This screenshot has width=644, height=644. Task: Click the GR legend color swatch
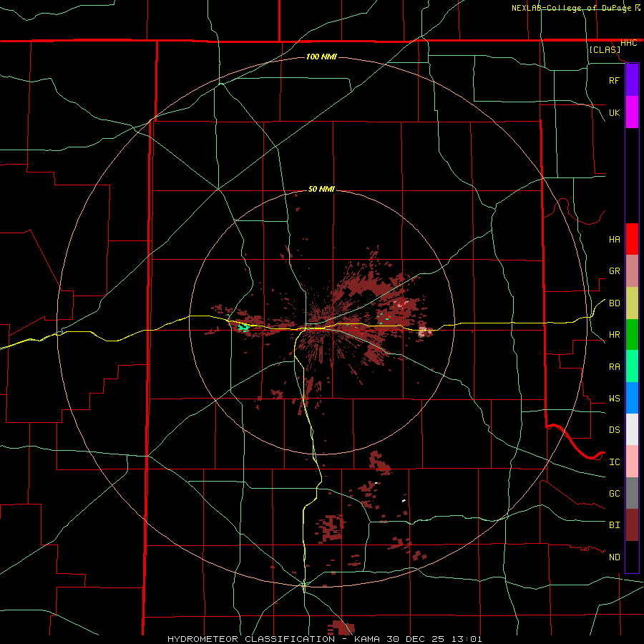click(632, 271)
